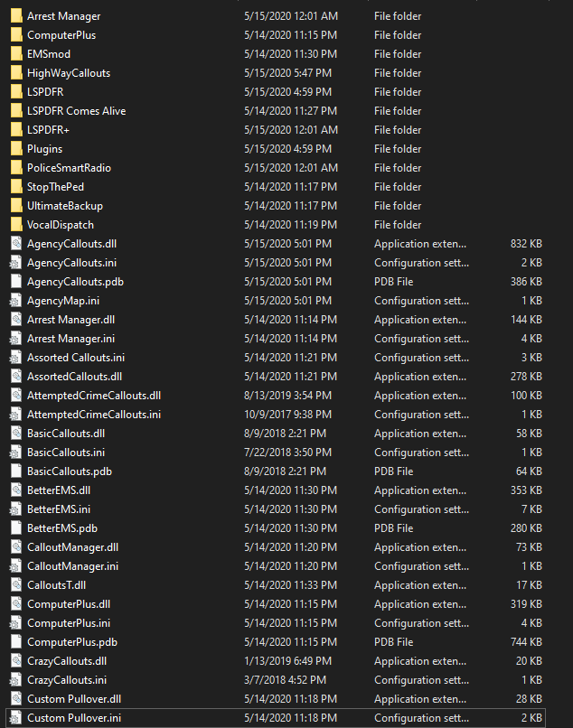Select the AttemptedCrimeCallouts.ini file name
This screenshot has width=573, height=728.
[x=94, y=415]
